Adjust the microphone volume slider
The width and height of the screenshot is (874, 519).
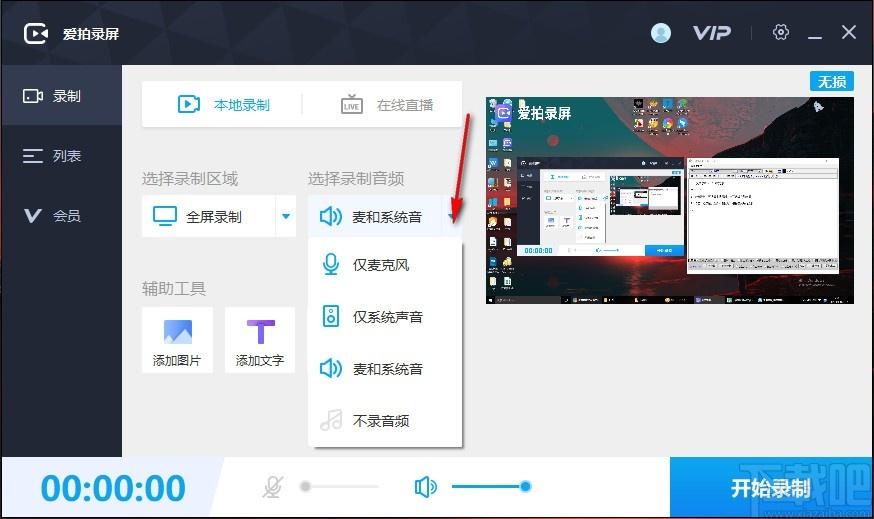tap(340, 487)
